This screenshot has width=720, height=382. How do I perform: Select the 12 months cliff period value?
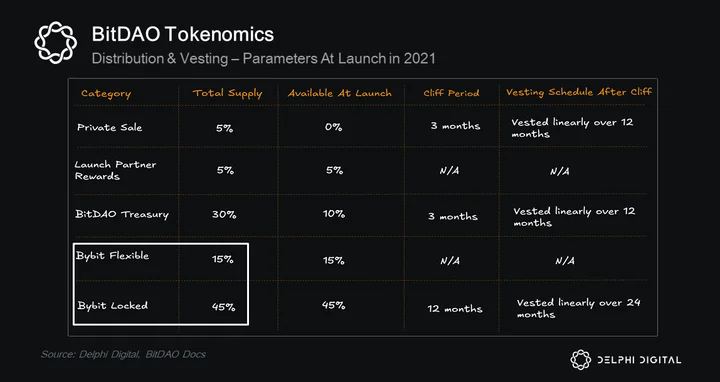tap(455, 309)
